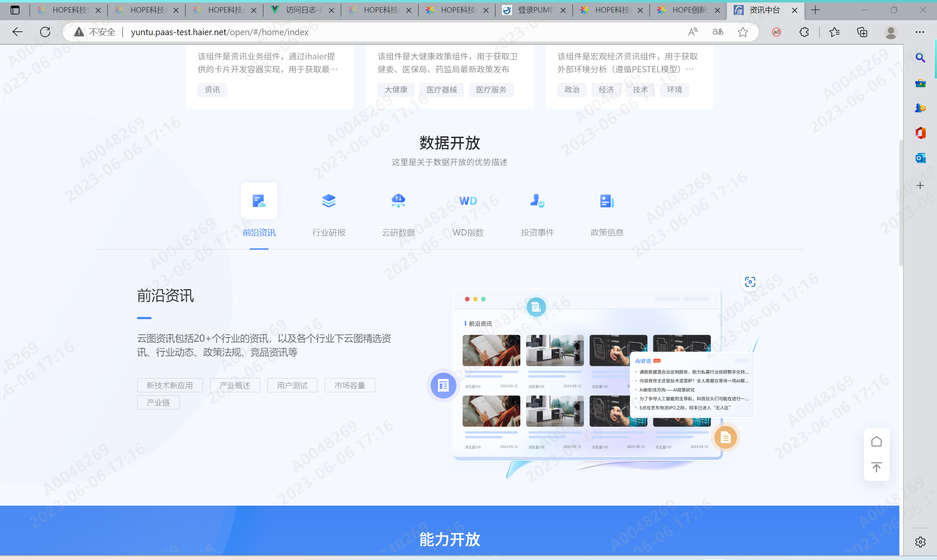Switch to the HOPE创新 browser tab
The width and height of the screenshot is (937, 560).
point(689,10)
